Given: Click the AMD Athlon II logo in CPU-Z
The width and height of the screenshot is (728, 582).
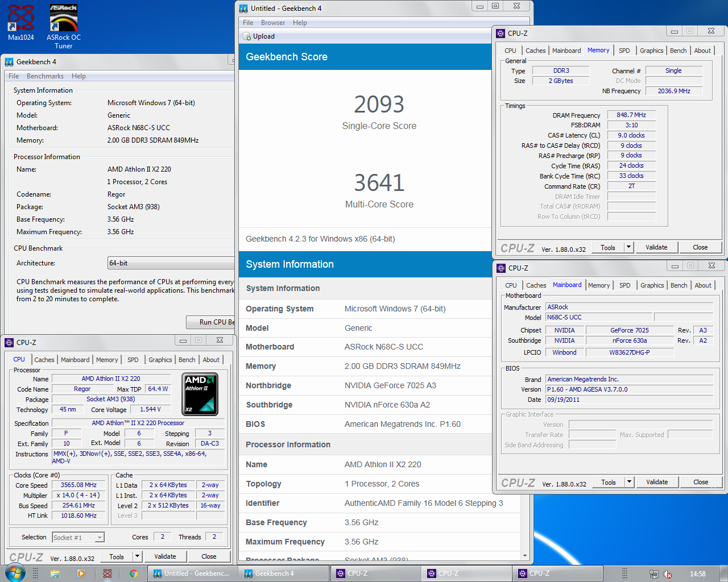Looking at the screenshot, I should (x=200, y=394).
